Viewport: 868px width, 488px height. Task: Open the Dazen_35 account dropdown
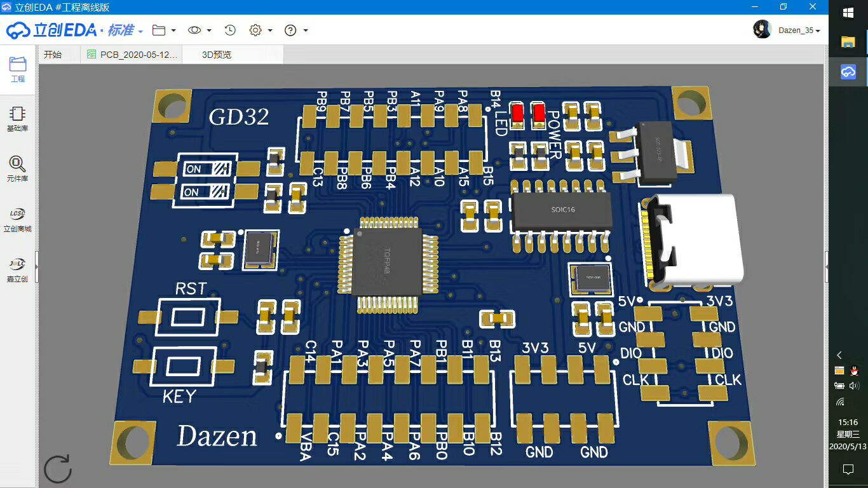(799, 30)
